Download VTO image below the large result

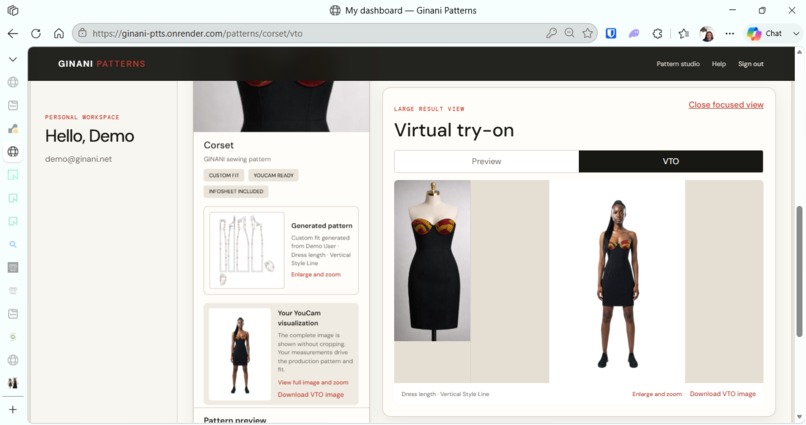(x=722, y=394)
